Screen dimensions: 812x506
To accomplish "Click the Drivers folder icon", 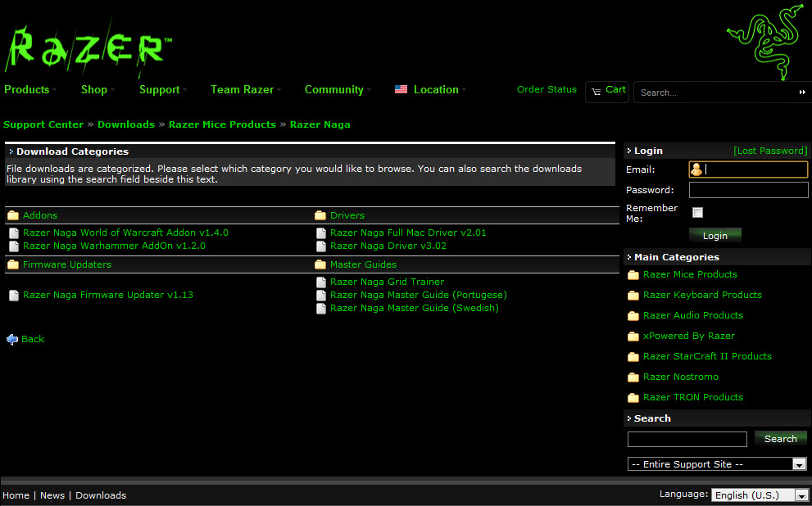I will tap(320, 215).
